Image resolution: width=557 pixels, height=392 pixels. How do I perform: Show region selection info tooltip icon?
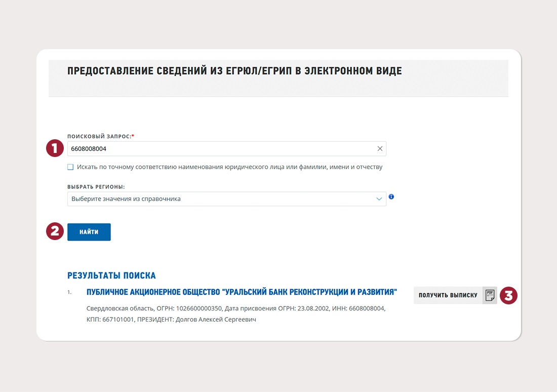(391, 197)
